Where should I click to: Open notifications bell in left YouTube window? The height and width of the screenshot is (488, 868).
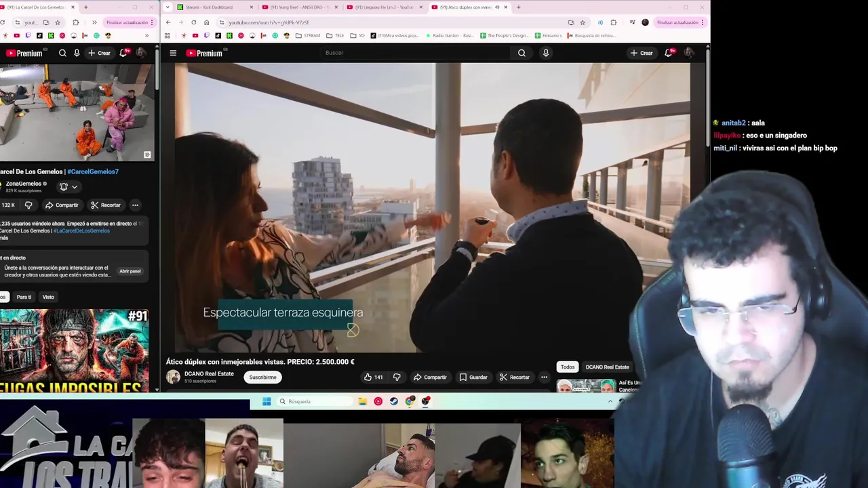tap(123, 53)
